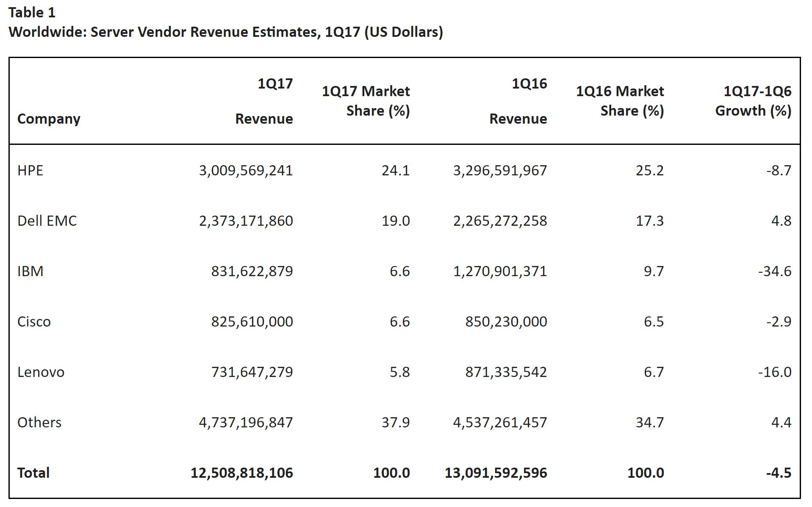812x507 pixels.
Task: Click Dell EMC revenue 2,373,171,860
Action: click(x=246, y=221)
